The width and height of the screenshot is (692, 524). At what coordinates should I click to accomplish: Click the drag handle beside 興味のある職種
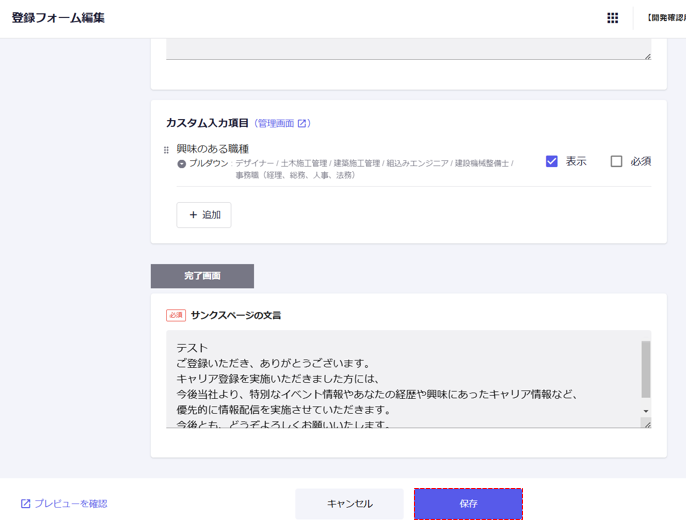[166, 150]
